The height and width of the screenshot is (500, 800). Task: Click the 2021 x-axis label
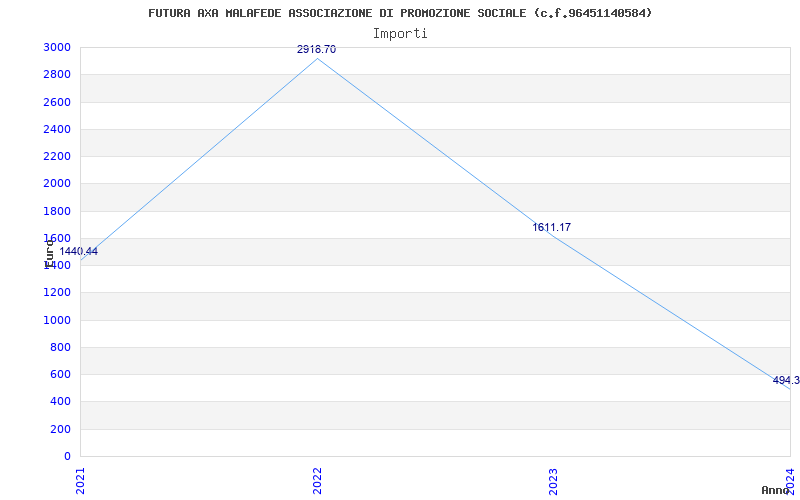tap(80, 481)
